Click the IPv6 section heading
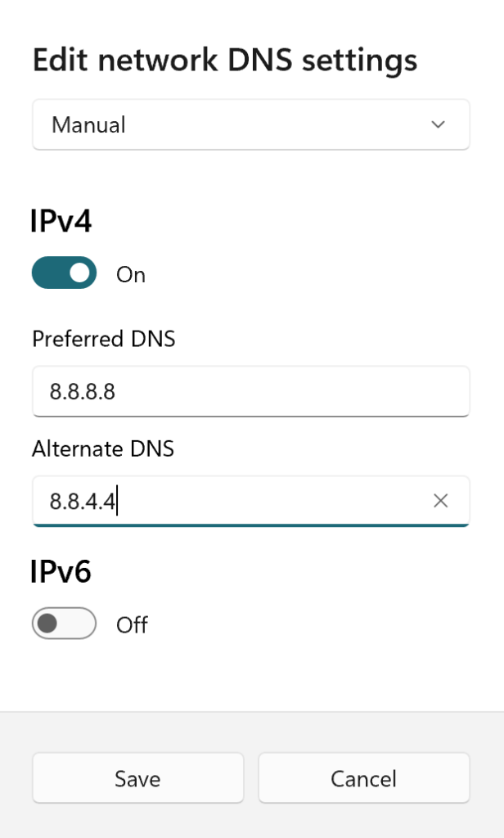This screenshot has width=504, height=838. coord(61,573)
